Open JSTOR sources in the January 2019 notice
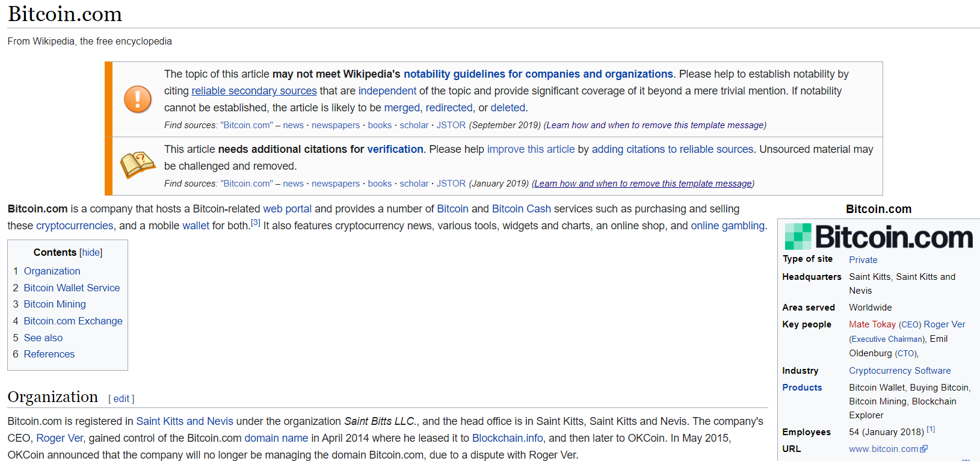The height and width of the screenshot is (461, 980). tap(451, 184)
